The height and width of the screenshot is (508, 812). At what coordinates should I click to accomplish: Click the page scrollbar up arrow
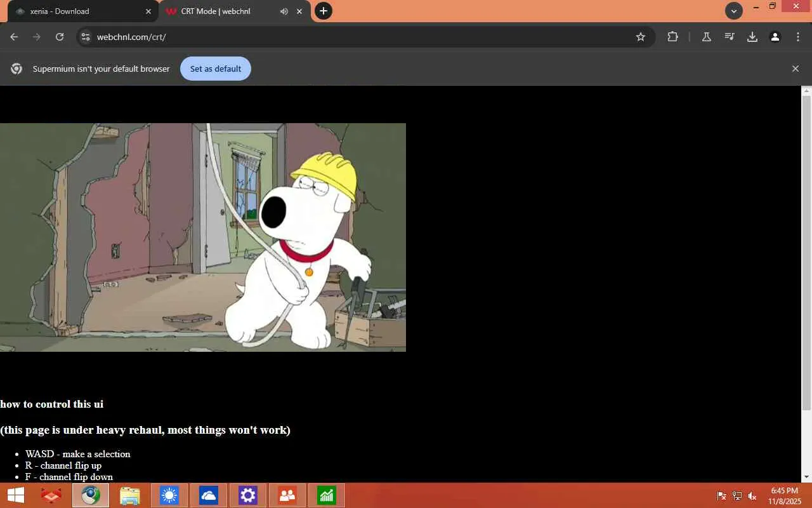(806, 91)
